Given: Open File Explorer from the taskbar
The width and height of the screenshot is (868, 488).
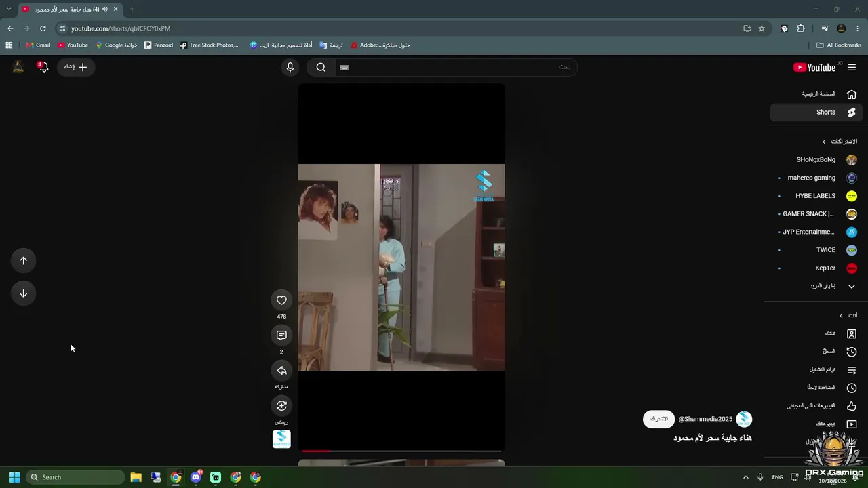Looking at the screenshot, I should click(x=136, y=477).
